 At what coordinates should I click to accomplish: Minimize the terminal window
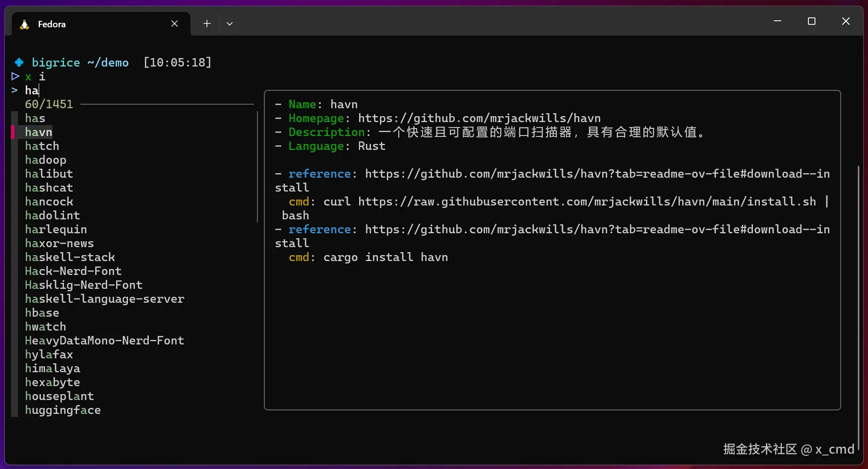click(777, 21)
